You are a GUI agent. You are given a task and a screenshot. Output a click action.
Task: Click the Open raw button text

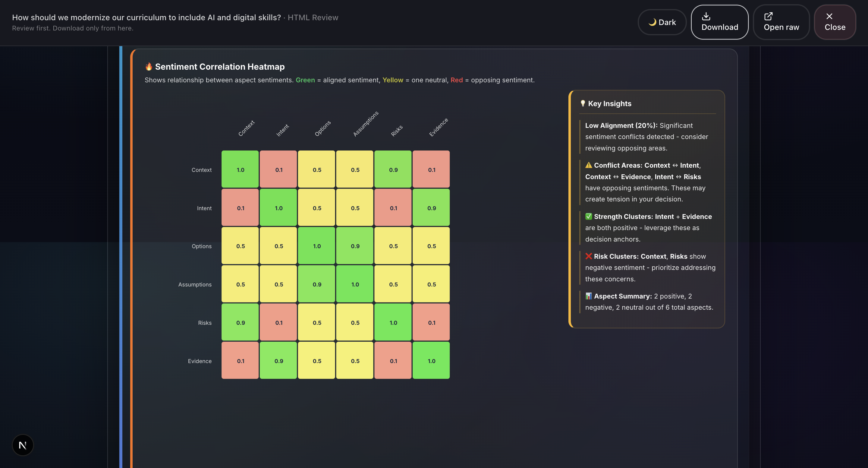pyautogui.click(x=781, y=27)
